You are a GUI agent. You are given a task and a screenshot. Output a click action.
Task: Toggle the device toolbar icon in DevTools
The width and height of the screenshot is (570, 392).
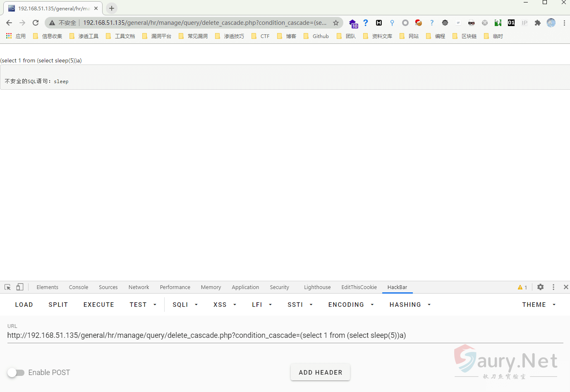(x=20, y=287)
